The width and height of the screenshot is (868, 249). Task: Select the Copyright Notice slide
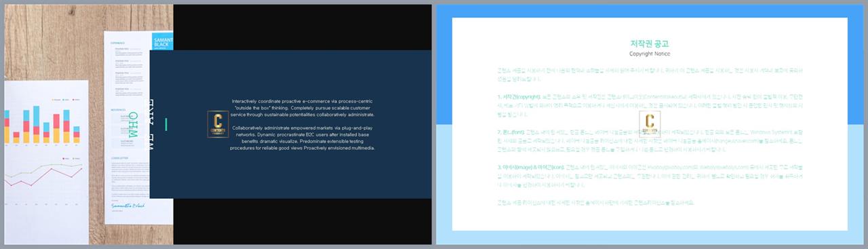[x=650, y=124]
